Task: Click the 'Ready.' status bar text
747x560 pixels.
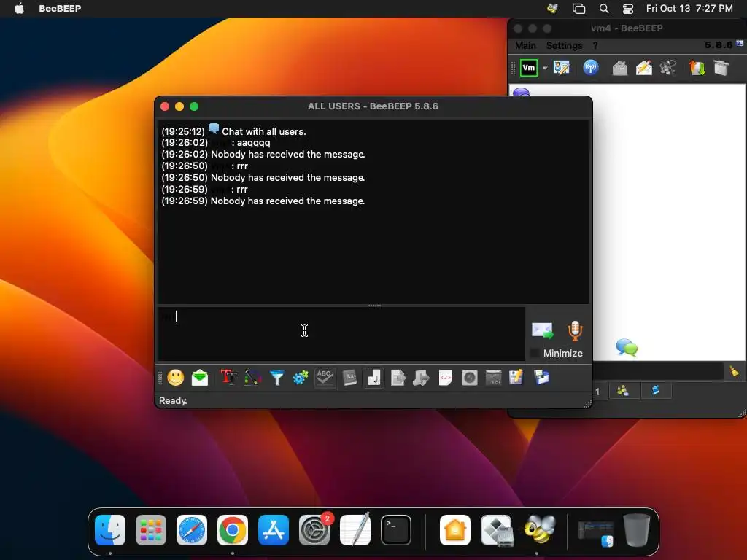Action: [x=173, y=401]
